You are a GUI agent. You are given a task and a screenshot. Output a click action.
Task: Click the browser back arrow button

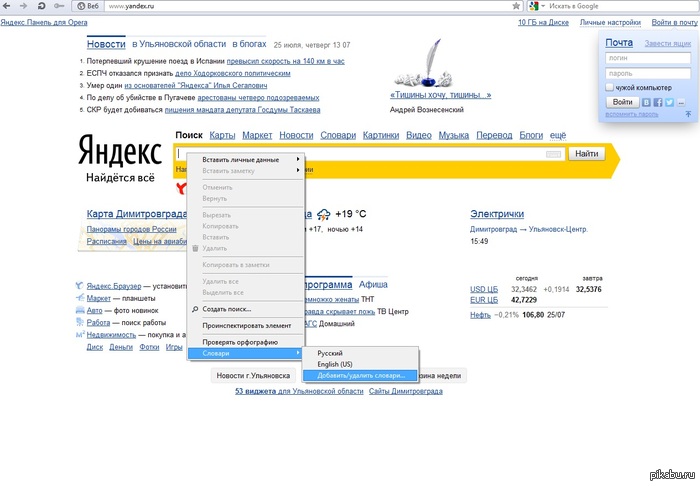[x=8, y=6]
